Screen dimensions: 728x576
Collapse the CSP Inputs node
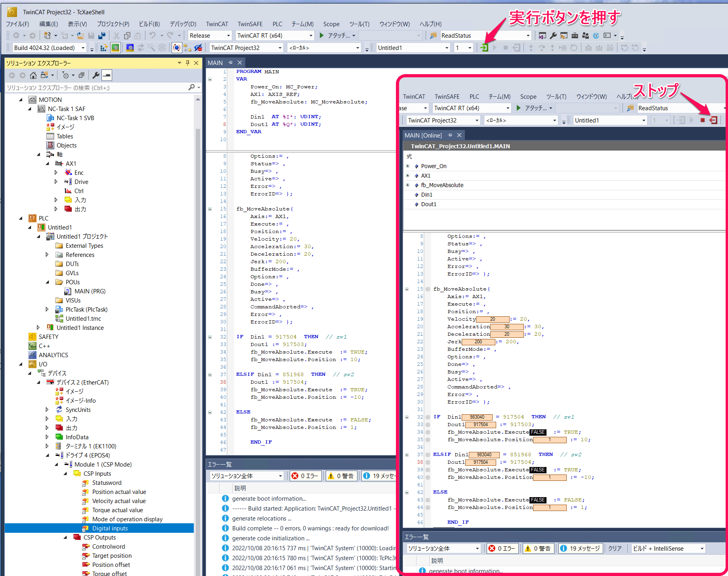tap(65, 474)
